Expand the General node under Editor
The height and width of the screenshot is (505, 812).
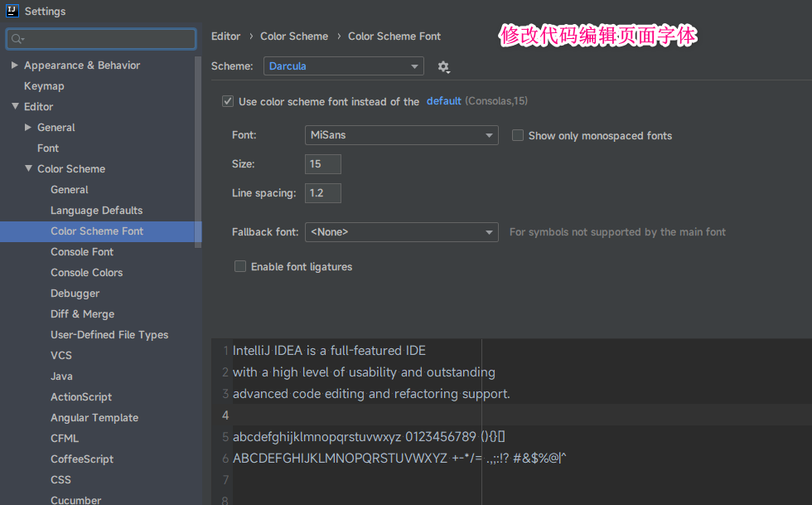[x=28, y=127]
